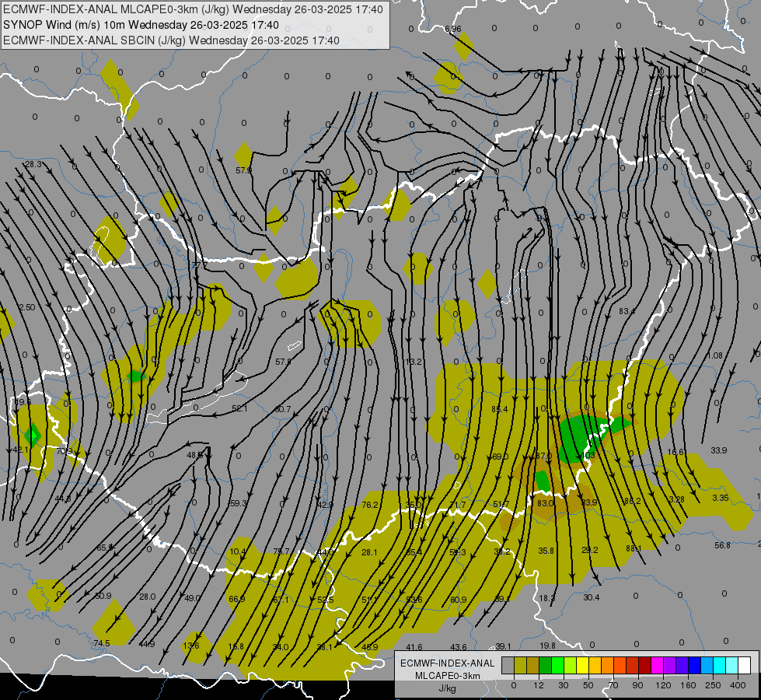Click the SBCIN title line
The height and width of the screenshot is (700, 761).
pos(171,40)
